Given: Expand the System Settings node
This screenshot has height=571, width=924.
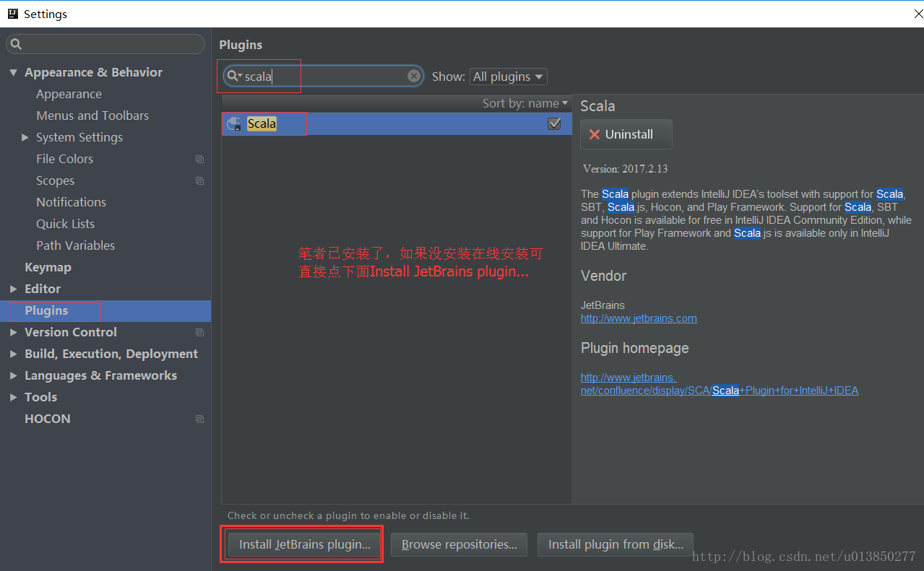Looking at the screenshot, I should coord(25,137).
